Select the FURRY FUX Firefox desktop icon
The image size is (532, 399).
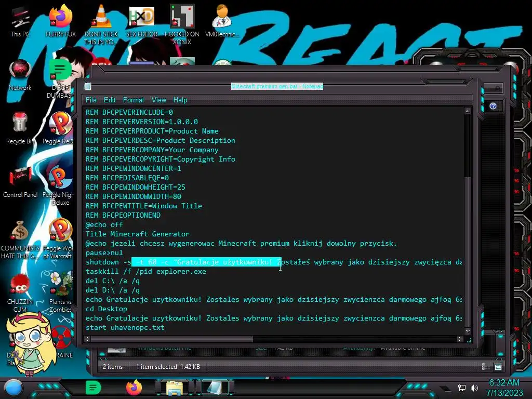pos(61,21)
